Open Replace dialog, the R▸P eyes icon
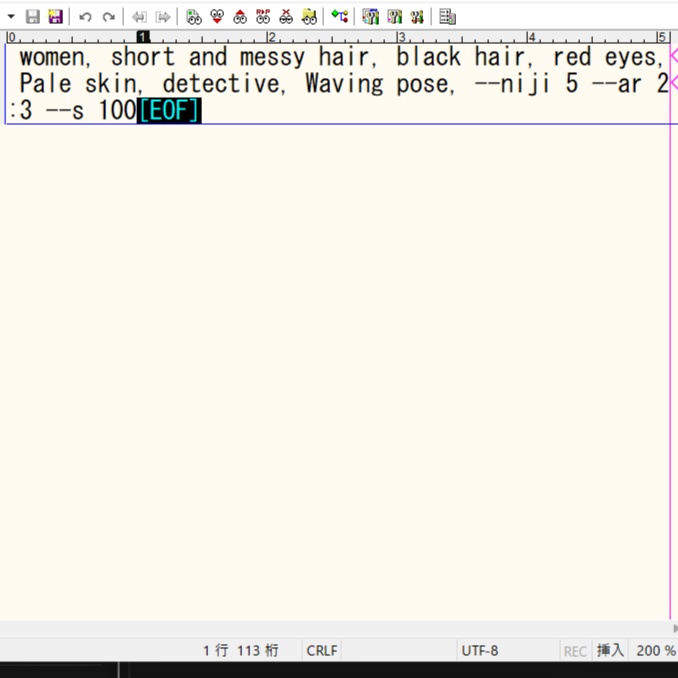 263,17
